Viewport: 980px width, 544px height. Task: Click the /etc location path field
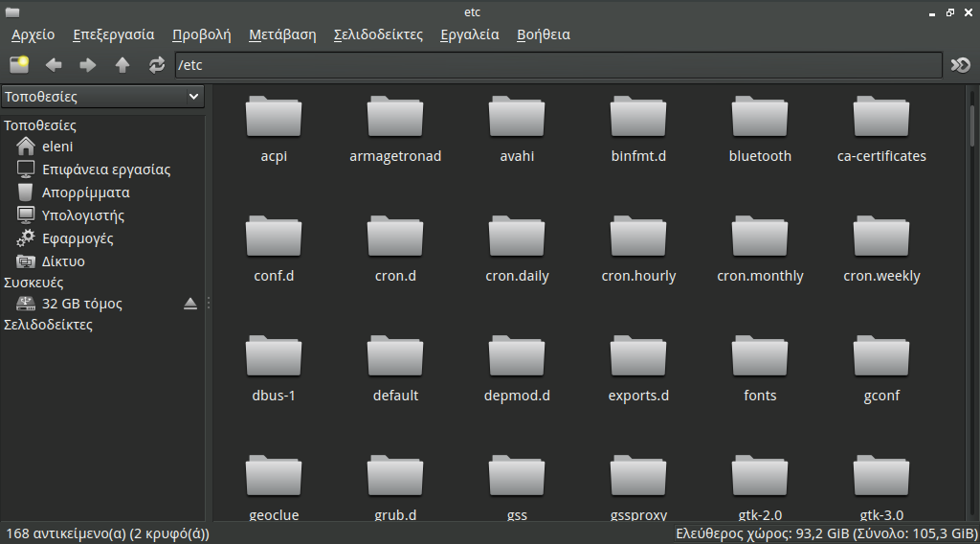click(x=558, y=65)
